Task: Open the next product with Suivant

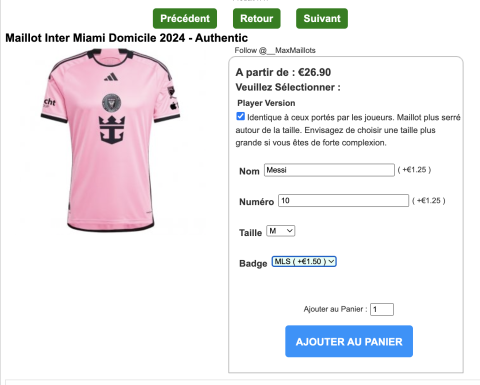Action: pos(322,19)
